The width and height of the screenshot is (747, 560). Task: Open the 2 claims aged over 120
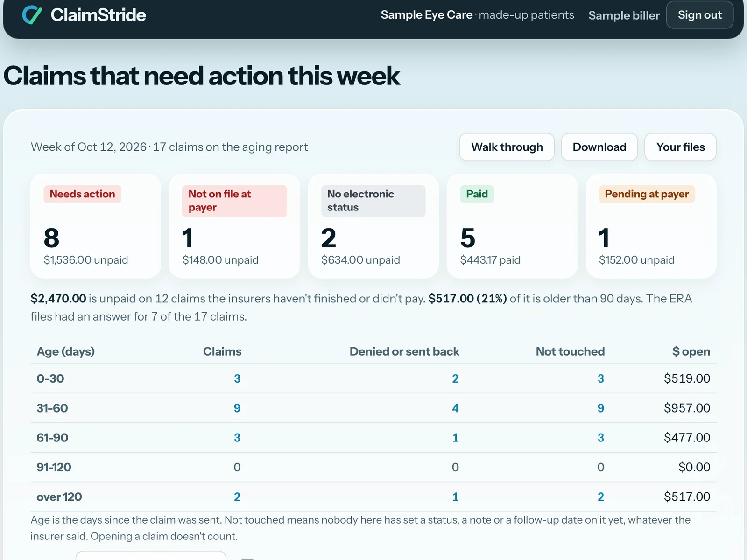[x=237, y=497]
